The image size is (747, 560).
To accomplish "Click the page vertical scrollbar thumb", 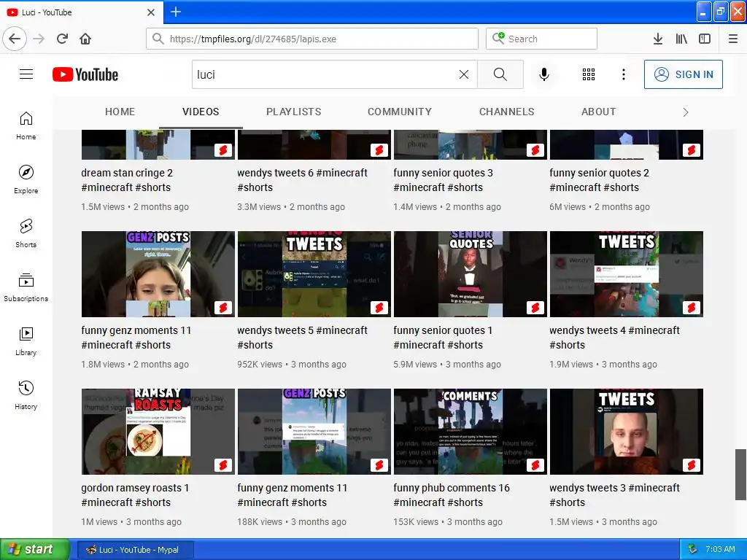I will (x=740, y=474).
